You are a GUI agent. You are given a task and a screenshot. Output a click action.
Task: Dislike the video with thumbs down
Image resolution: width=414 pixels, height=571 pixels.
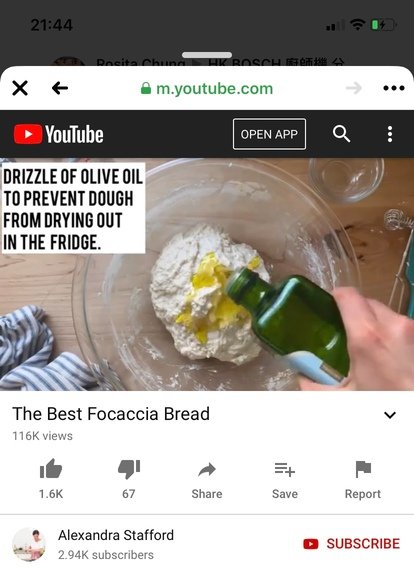tap(129, 479)
